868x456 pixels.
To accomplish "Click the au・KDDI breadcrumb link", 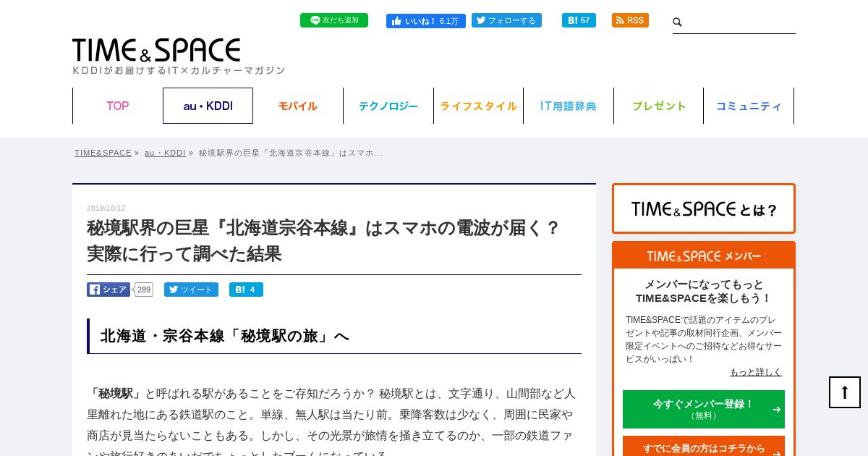I will click(x=165, y=153).
